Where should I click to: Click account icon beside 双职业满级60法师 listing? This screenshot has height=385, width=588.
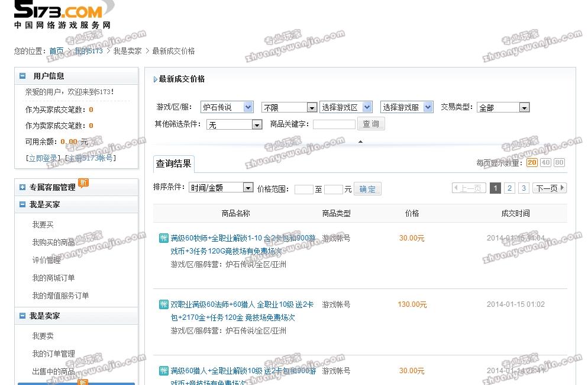164,304
